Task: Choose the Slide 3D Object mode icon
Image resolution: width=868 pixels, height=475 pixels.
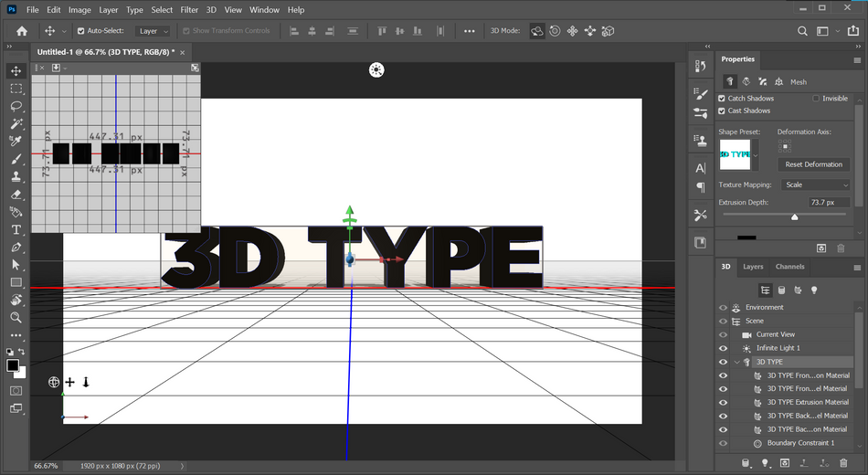Action: [590, 31]
